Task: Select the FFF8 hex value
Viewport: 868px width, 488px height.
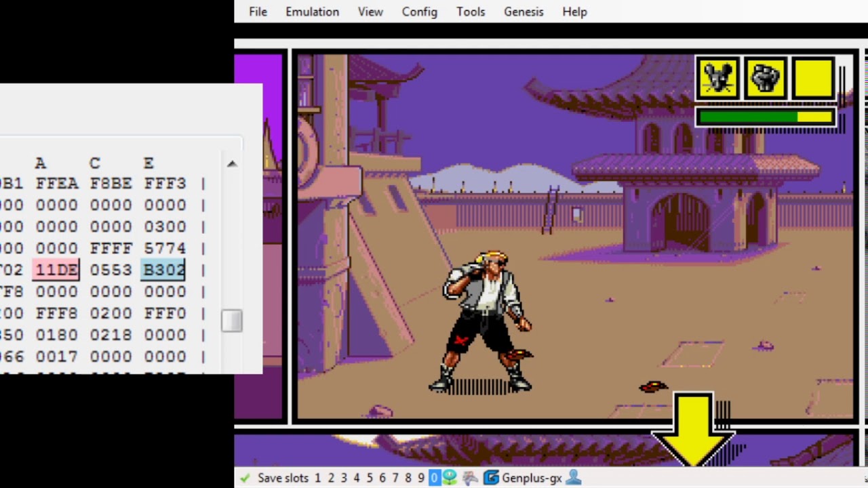Action: click(x=57, y=313)
